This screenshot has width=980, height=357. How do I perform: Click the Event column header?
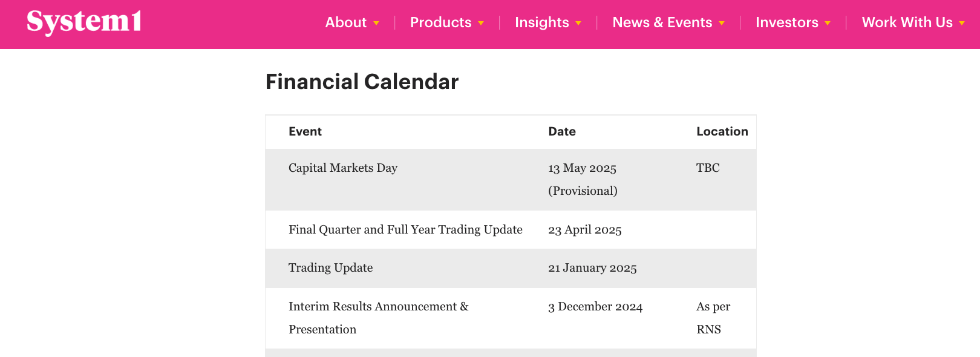(x=305, y=131)
